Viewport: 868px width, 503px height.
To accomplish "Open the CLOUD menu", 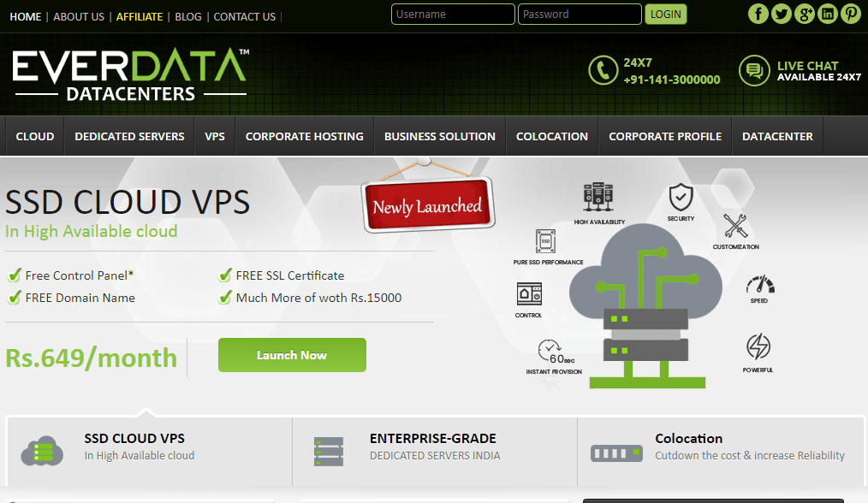I will [x=35, y=136].
